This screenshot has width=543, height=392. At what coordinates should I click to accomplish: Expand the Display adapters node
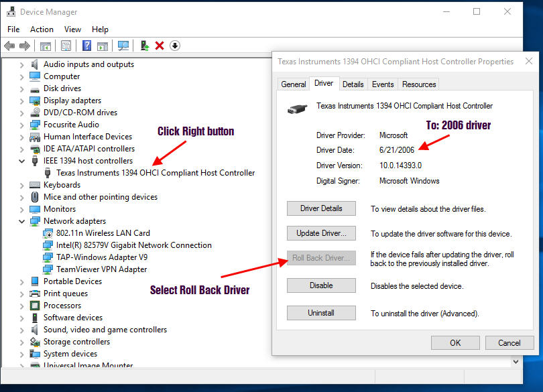[x=22, y=101]
